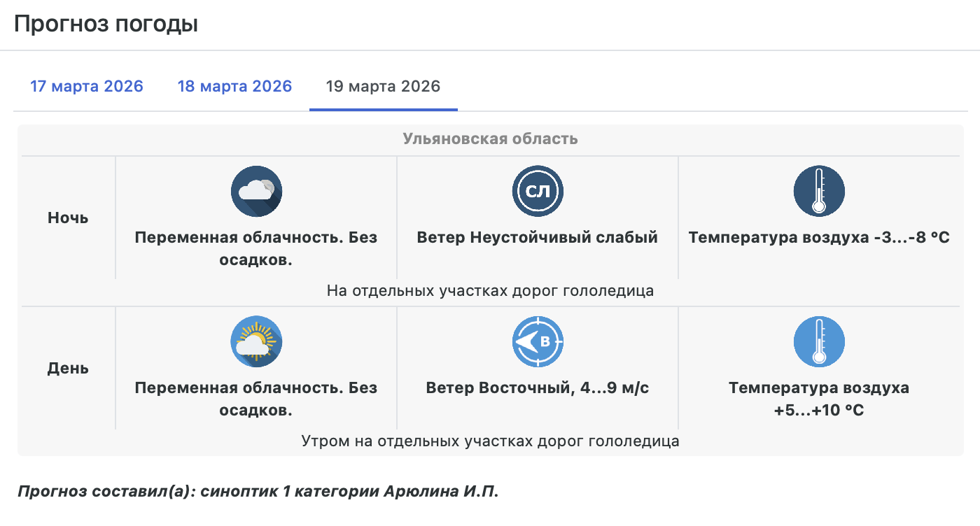This screenshot has height=526, width=980.
Task: Open the 18 марта 2026 forecast tab
Action: (234, 87)
